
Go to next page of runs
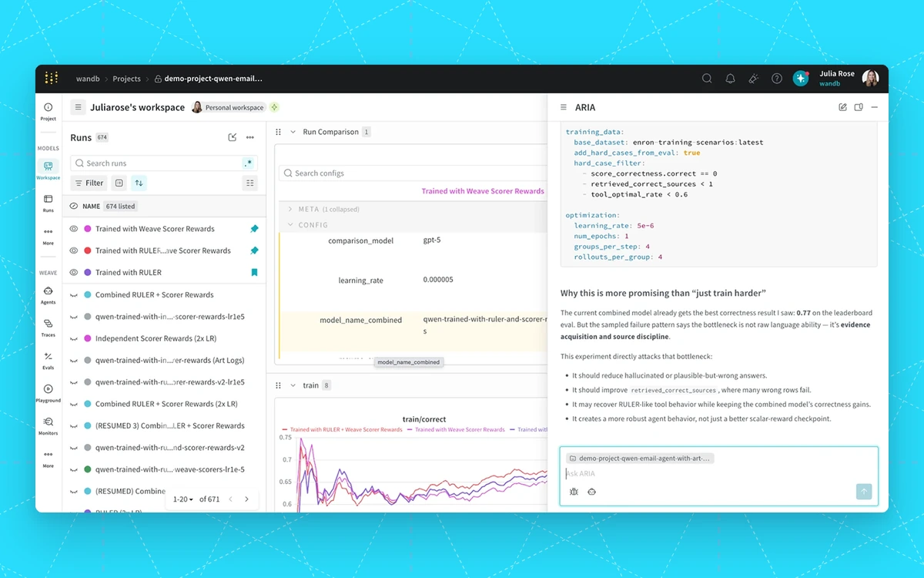(x=246, y=499)
